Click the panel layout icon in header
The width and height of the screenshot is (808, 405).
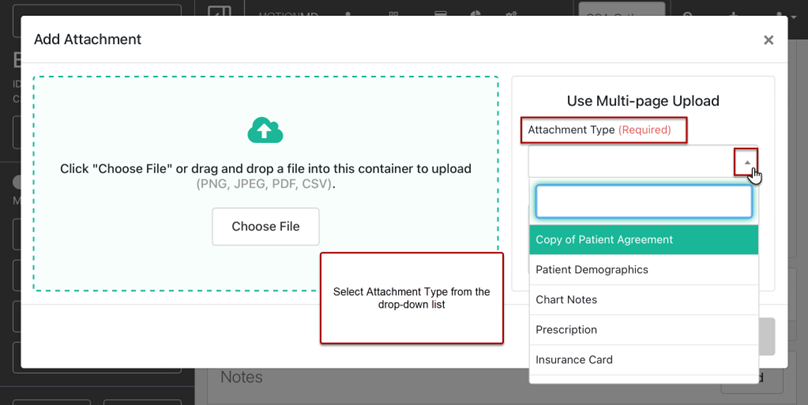(x=220, y=14)
